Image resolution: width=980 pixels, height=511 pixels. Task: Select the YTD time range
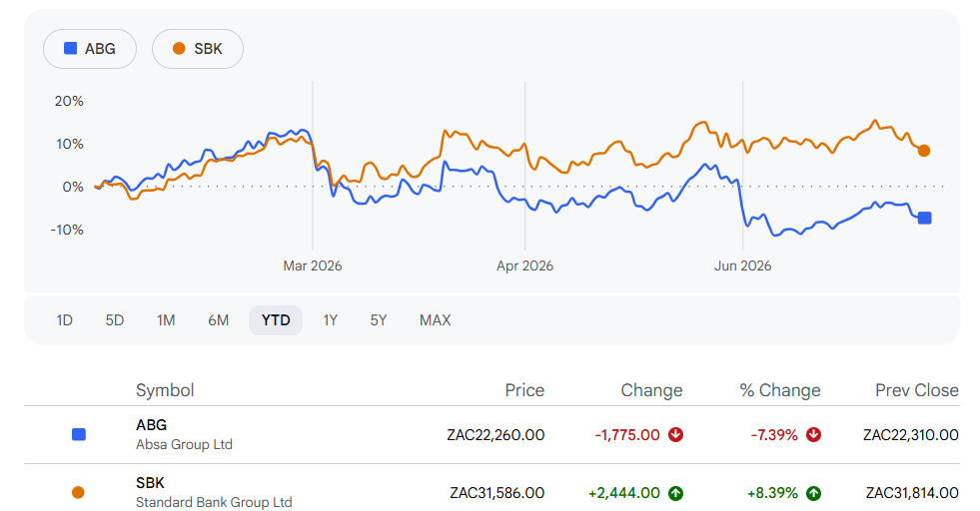pyautogui.click(x=276, y=320)
